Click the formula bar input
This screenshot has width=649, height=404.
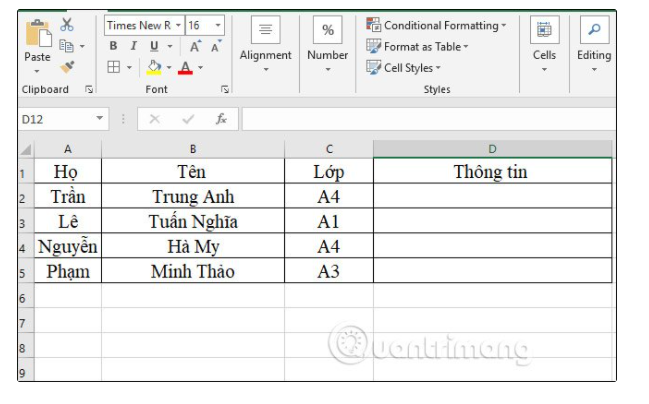(x=429, y=119)
